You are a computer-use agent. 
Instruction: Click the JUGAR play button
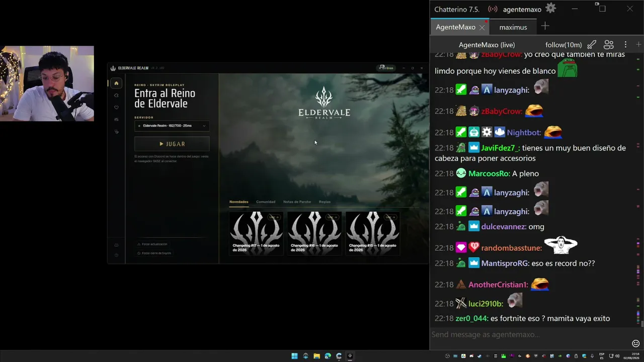pos(172,144)
